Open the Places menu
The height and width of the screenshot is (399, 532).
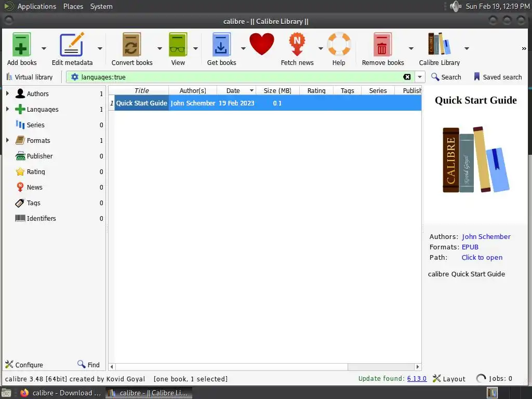point(73,6)
